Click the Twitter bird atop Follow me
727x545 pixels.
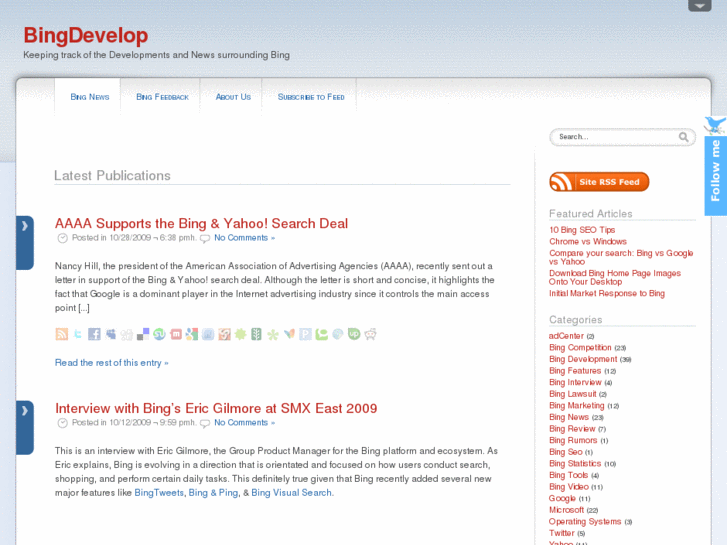tap(715, 125)
